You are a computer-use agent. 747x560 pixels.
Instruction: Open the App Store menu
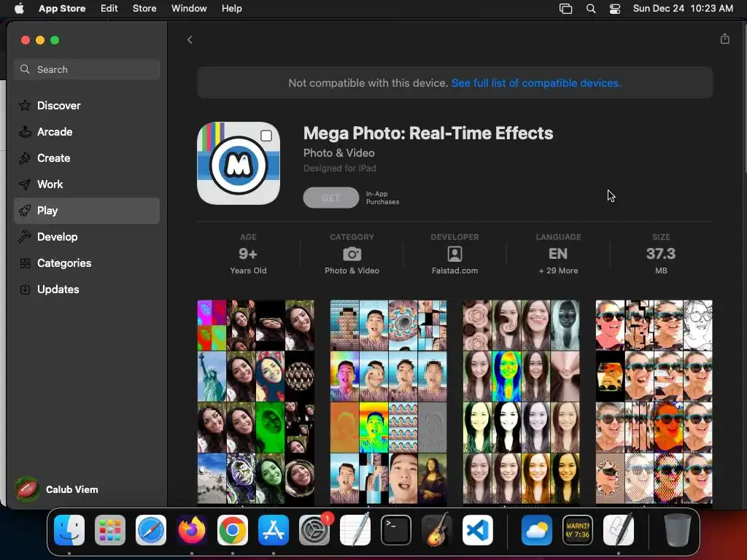pyautogui.click(x=62, y=8)
